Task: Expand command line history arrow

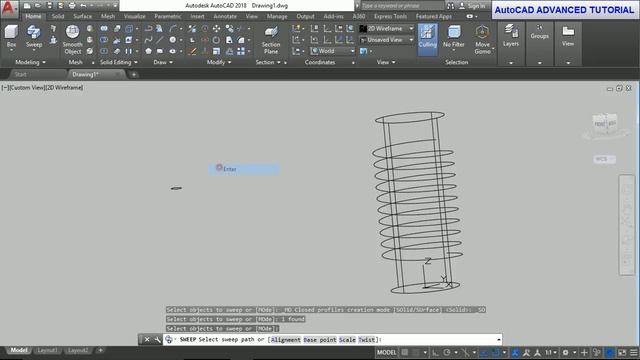Action: (x=499, y=340)
